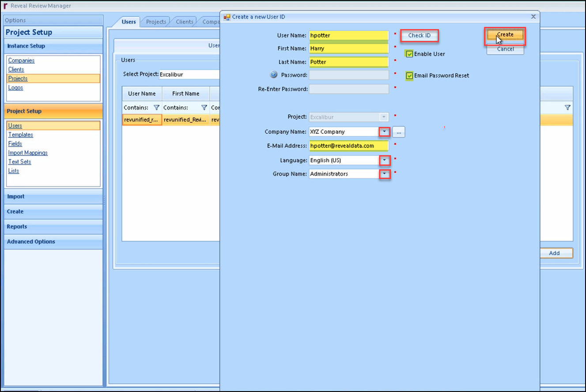Select the revunified_Revi... first name cell
586x392 pixels.
(185, 120)
